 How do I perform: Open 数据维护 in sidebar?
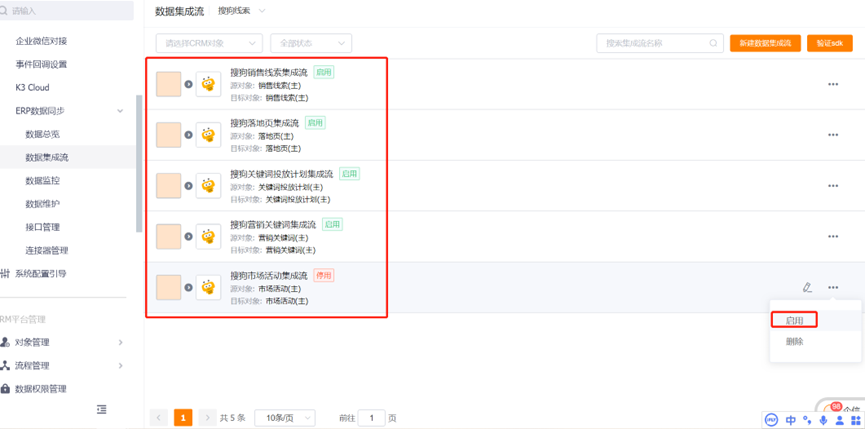42,203
